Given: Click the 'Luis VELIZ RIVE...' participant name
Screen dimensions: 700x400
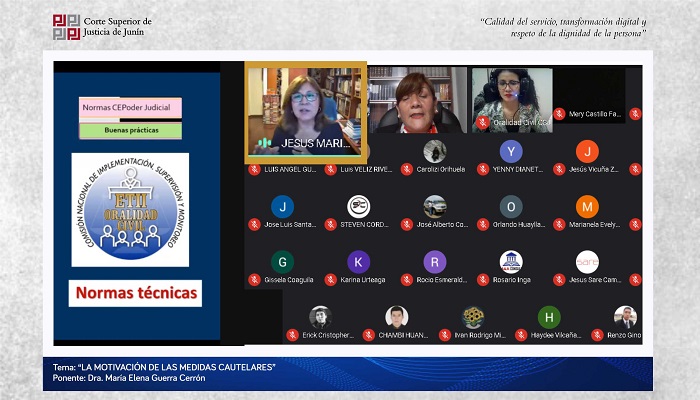Looking at the screenshot, I should click(x=366, y=170).
